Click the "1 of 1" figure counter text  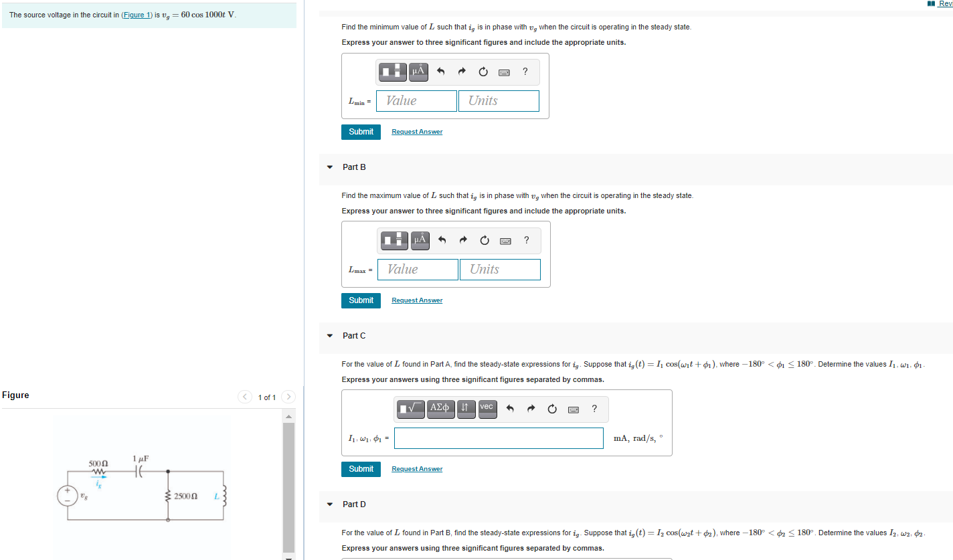(267, 397)
